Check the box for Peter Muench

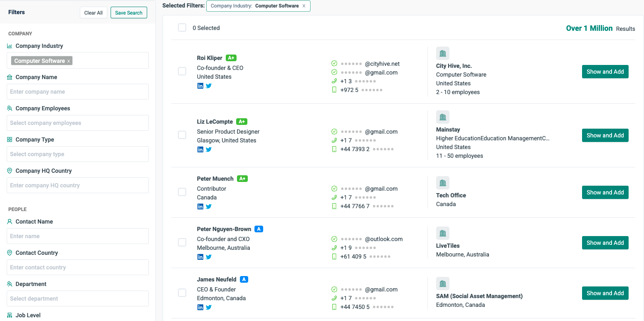[182, 192]
